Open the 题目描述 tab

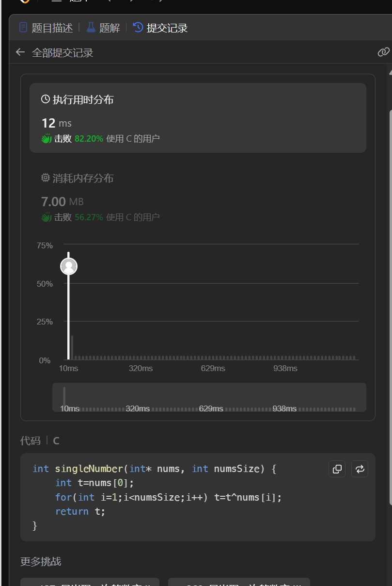(46, 28)
